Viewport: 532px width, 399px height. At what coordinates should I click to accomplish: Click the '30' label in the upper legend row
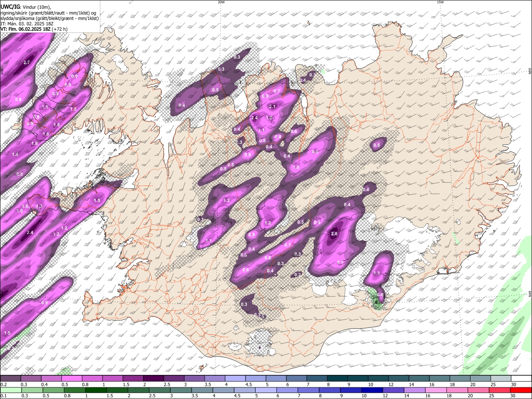pyautogui.click(x=514, y=384)
